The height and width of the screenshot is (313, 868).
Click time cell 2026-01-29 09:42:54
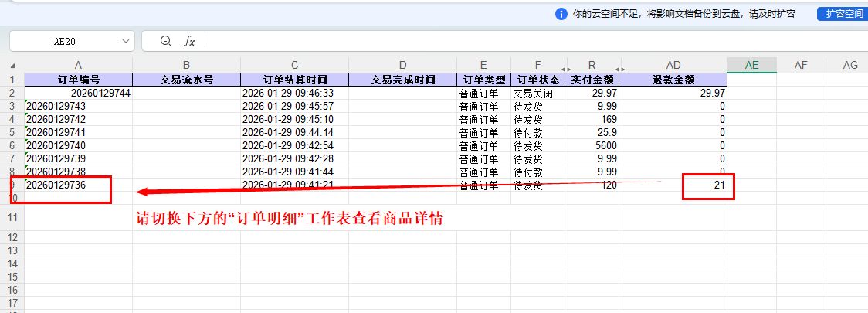coord(294,146)
